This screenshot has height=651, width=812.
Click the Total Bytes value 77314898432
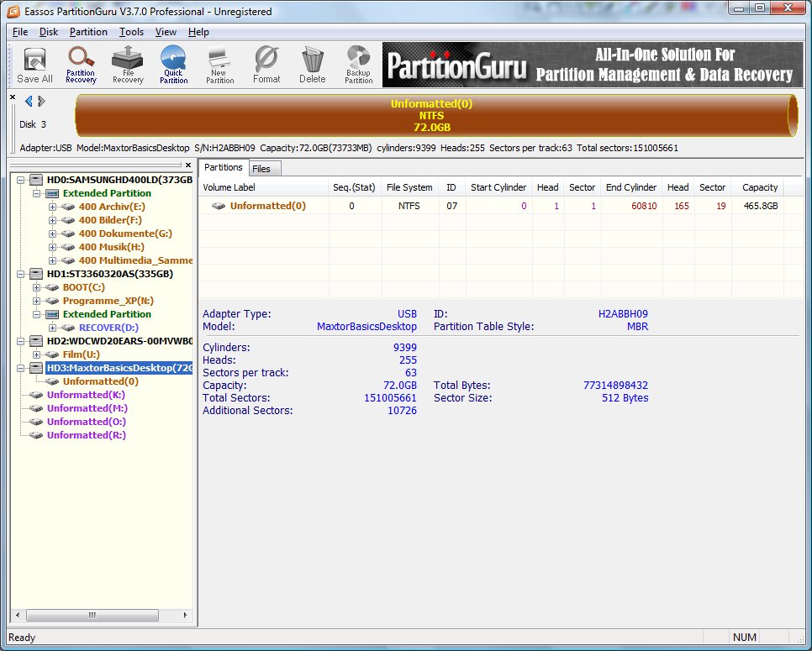[x=615, y=385]
